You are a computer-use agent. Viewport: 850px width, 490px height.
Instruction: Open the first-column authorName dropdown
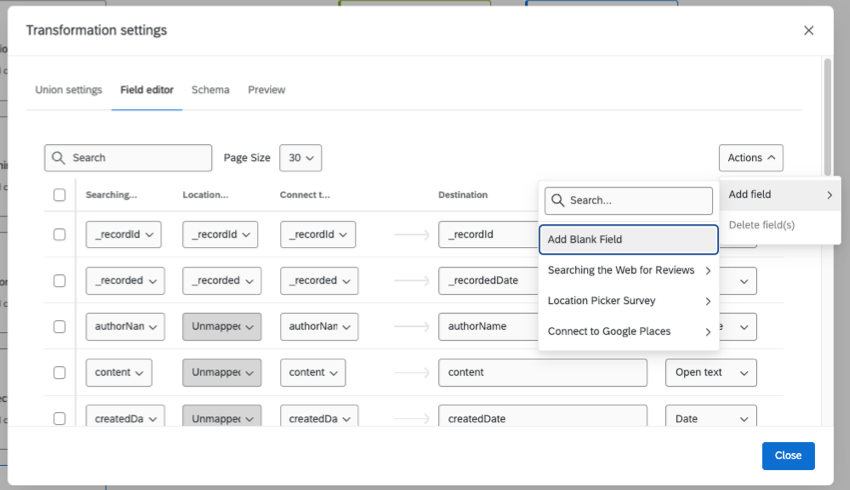point(125,326)
